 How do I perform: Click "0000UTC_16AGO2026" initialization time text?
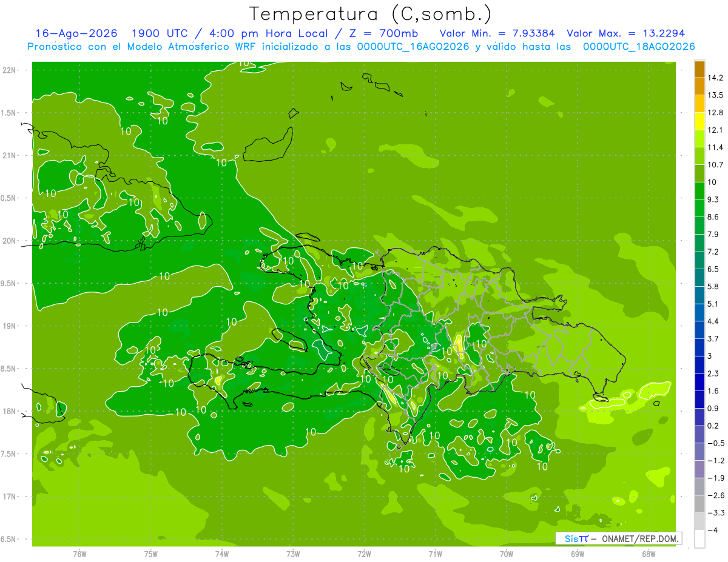pyautogui.click(x=413, y=47)
